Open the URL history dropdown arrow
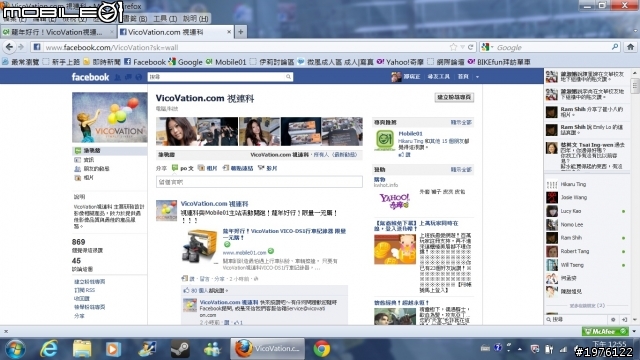This screenshot has width=640, height=360. (462, 47)
